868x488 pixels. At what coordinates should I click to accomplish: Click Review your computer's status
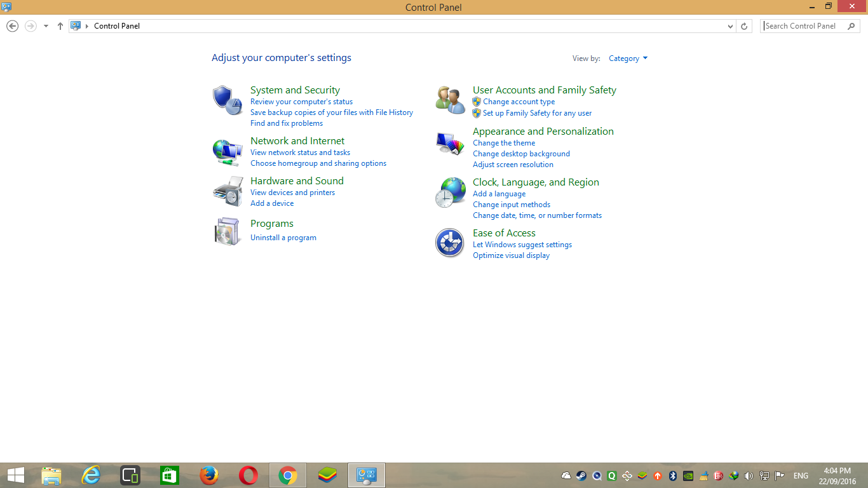pyautogui.click(x=301, y=102)
